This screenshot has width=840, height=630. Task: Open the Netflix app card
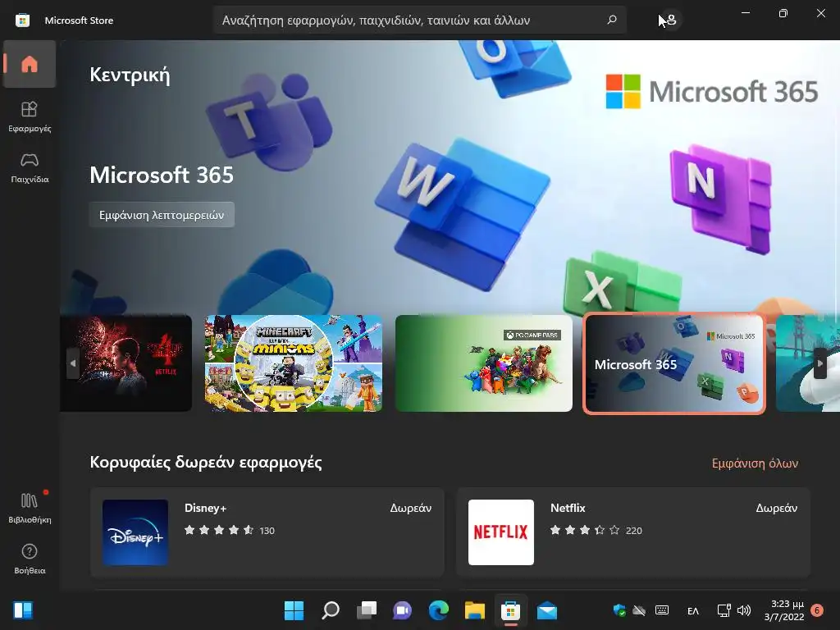(633, 532)
